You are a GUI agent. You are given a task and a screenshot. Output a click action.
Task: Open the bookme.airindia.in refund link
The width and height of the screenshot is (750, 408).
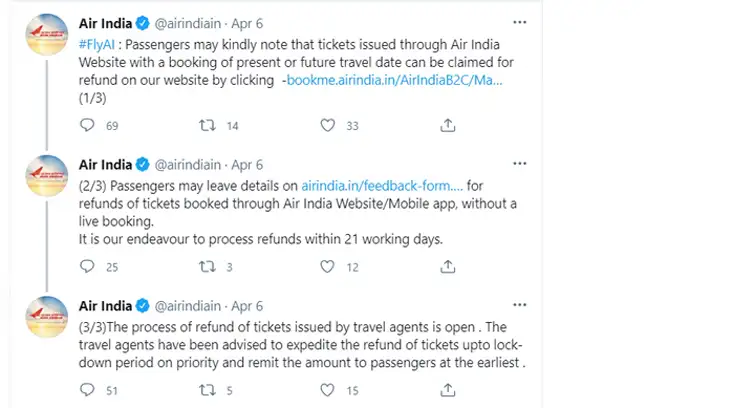coord(395,80)
